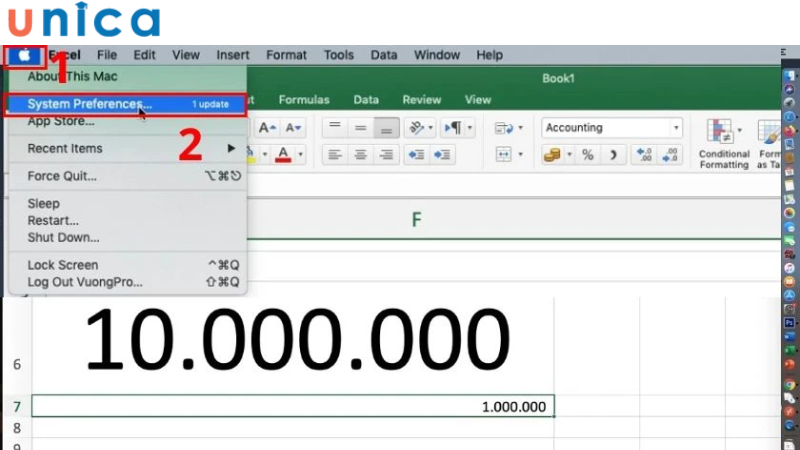Center text horizontally in the ribbon
This screenshot has width=800, height=450.
coord(361,154)
